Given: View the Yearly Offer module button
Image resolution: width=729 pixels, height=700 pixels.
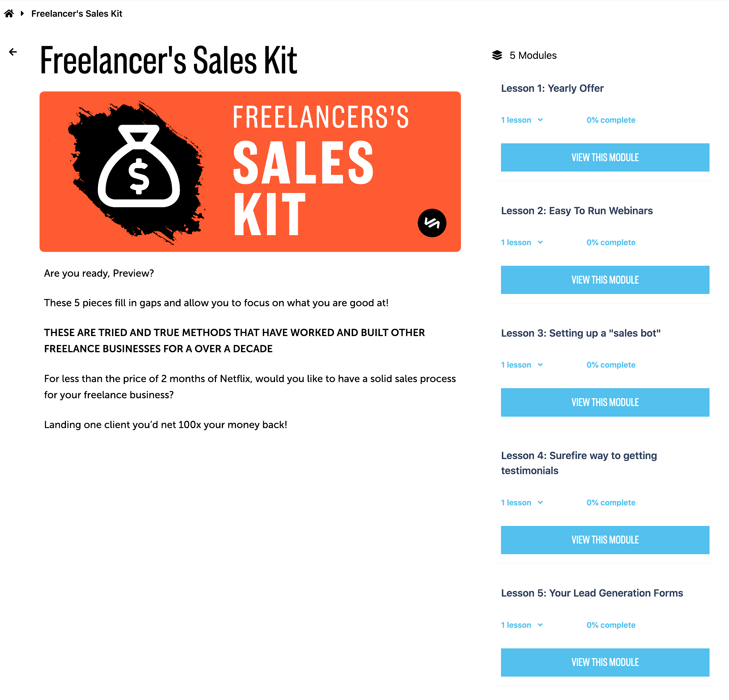Looking at the screenshot, I should click(x=605, y=157).
